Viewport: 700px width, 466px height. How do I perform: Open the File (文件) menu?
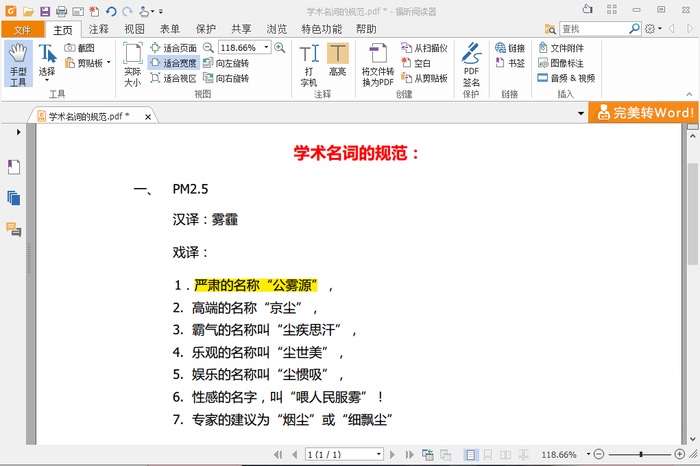tap(22, 29)
